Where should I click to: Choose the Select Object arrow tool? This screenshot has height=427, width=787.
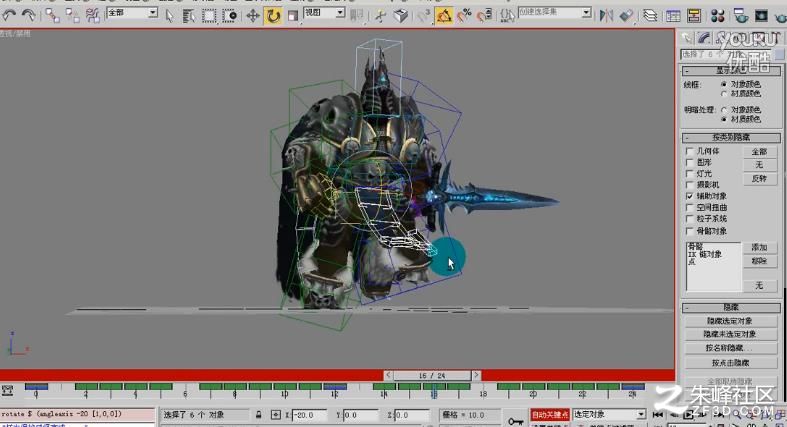tap(169, 16)
